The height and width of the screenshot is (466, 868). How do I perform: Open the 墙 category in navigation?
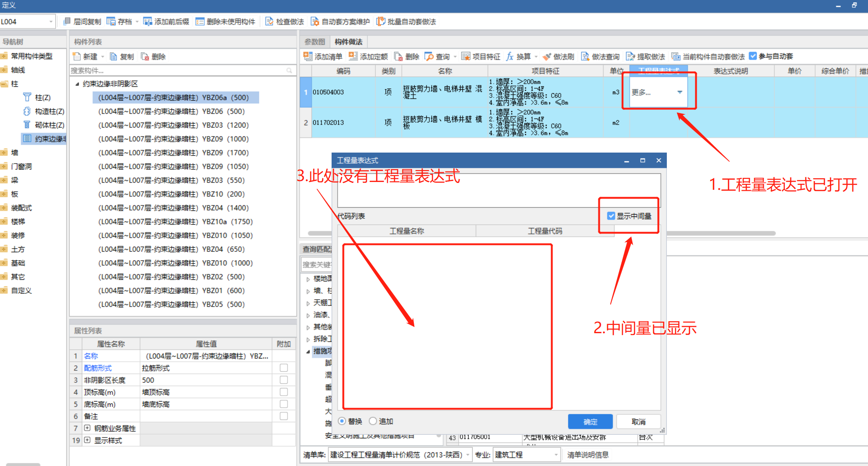[x=15, y=153]
